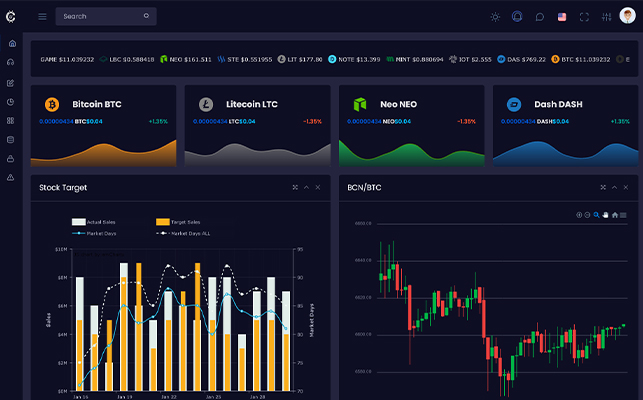This screenshot has width=643, height=400.
Task: Click the orange Bitcoin area sparkline
Action: (103, 155)
